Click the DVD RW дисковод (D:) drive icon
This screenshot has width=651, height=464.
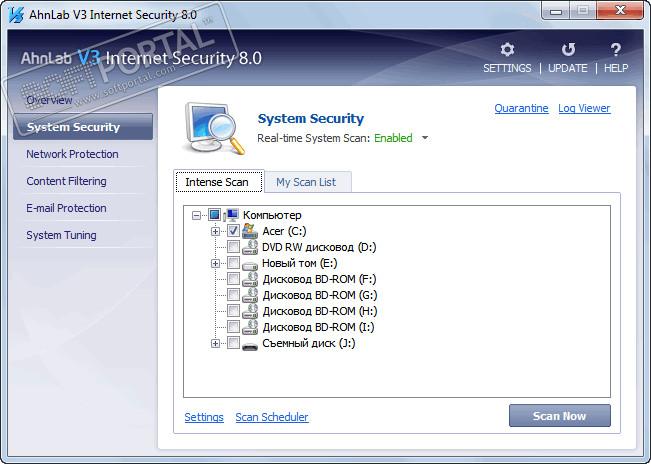pos(250,247)
